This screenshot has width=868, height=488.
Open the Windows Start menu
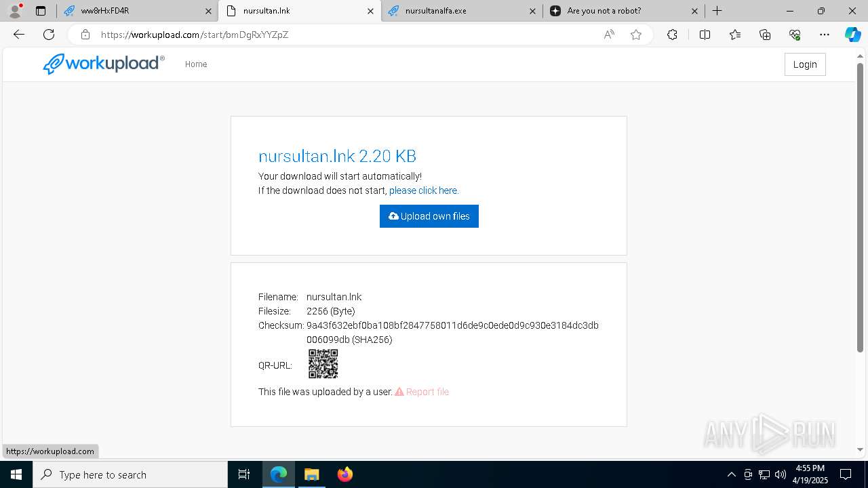point(16,474)
